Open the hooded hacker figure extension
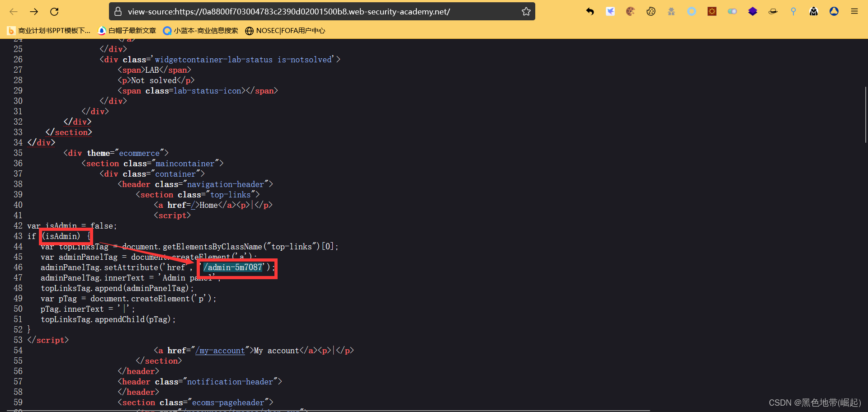 tap(813, 12)
